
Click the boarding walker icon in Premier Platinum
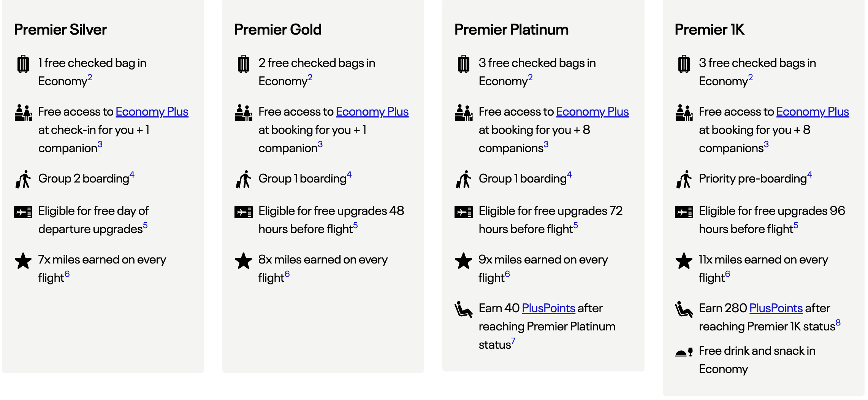[x=463, y=179]
